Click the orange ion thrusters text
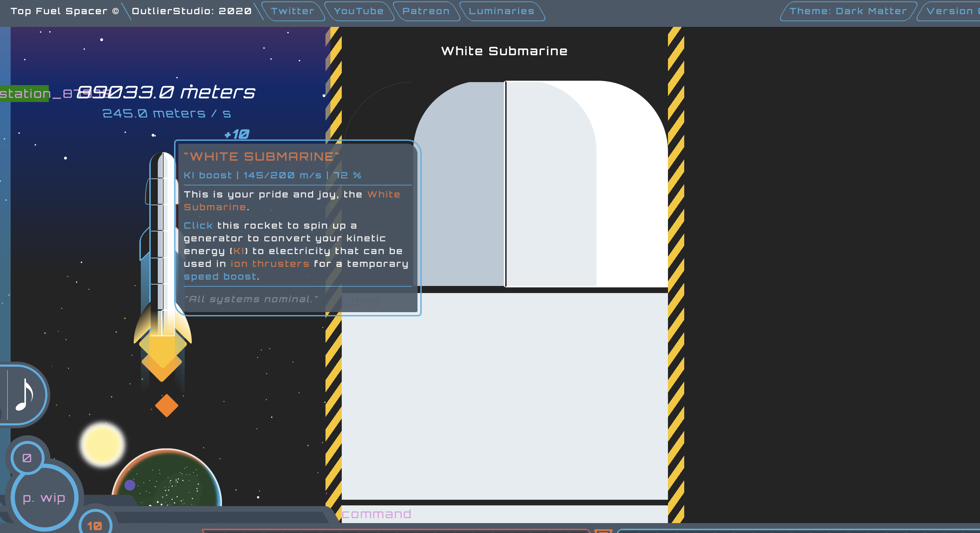The image size is (980, 533). pos(270,264)
